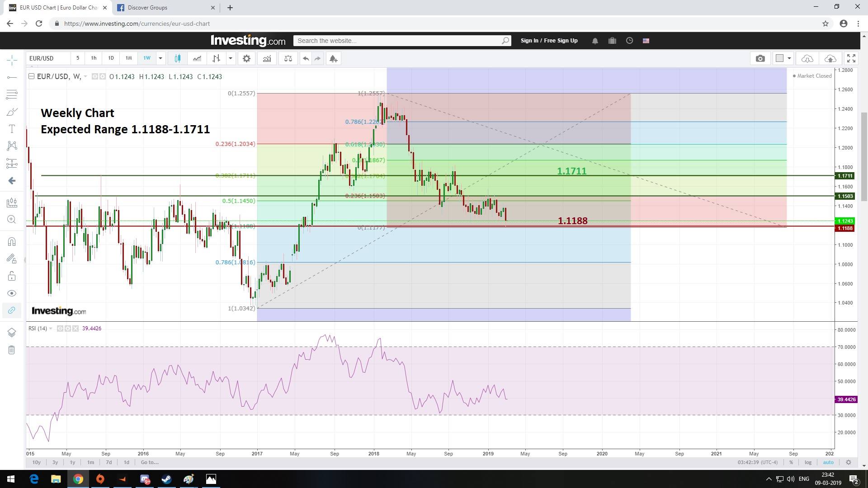Click remove drawings trash icon

click(x=12, y=350)
